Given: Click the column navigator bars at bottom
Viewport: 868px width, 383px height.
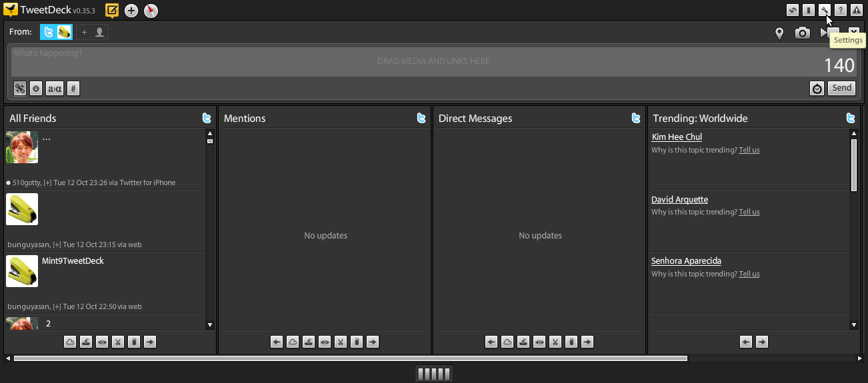Looking at the screenshot, I should tap(434, 374).
